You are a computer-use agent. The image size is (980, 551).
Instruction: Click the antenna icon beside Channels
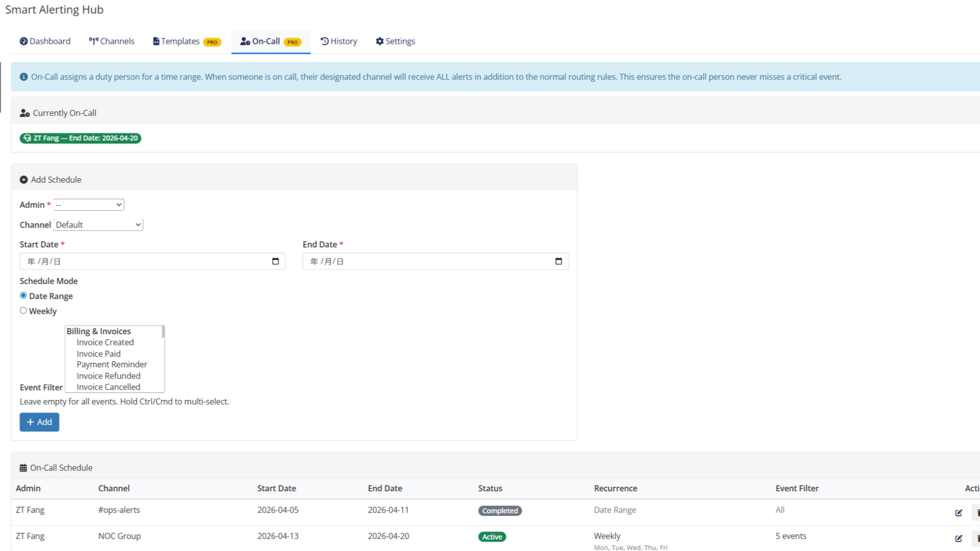pyautogui.click(x=93, y=41)
